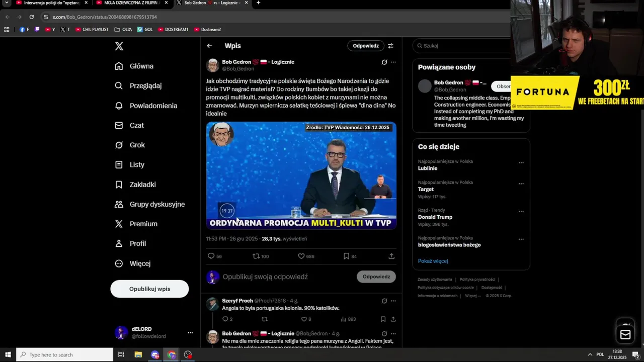Open the DOSTREAM1 bookmark
This screenshot has height=362, width=644.
click(x=173, y=30)
